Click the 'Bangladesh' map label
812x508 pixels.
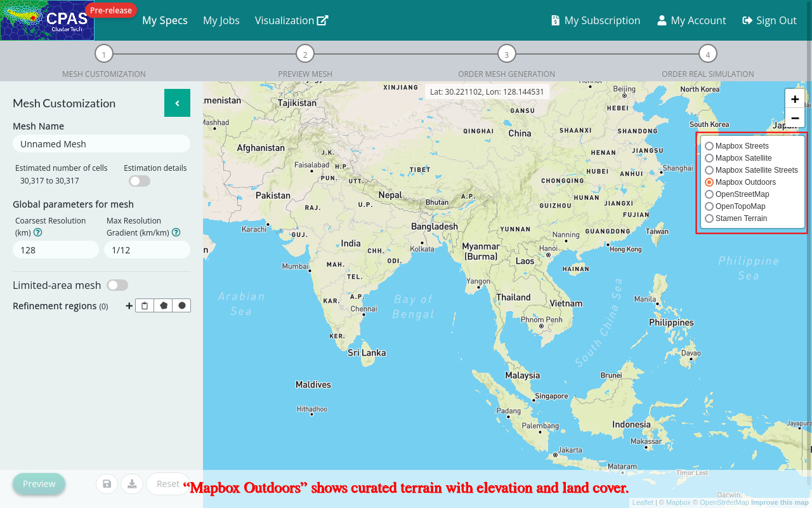coord(435,227)
